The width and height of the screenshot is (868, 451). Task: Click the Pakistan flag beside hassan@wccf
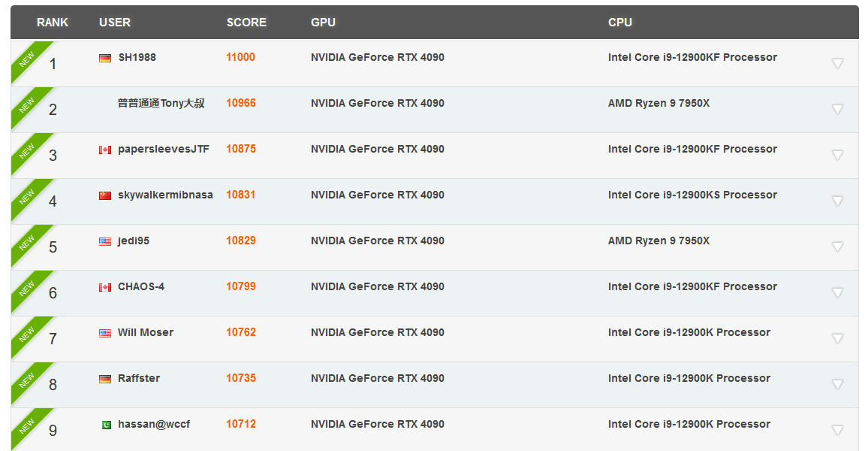(106, 425)
